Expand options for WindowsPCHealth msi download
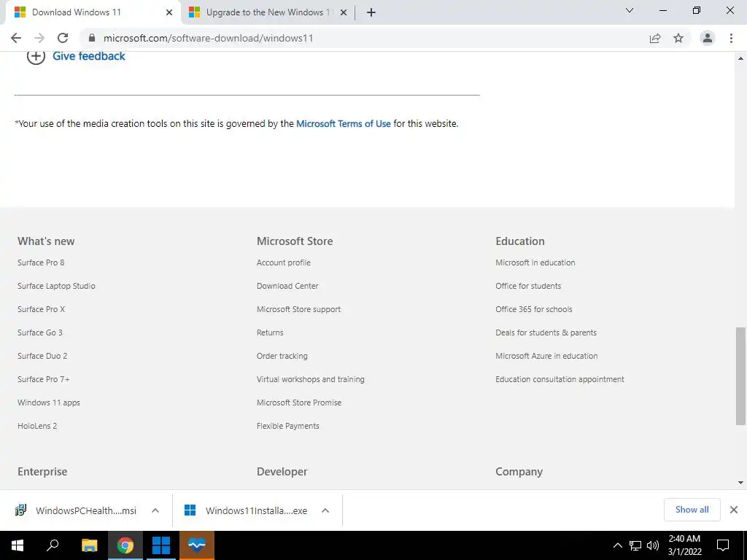 pos(155,510)
